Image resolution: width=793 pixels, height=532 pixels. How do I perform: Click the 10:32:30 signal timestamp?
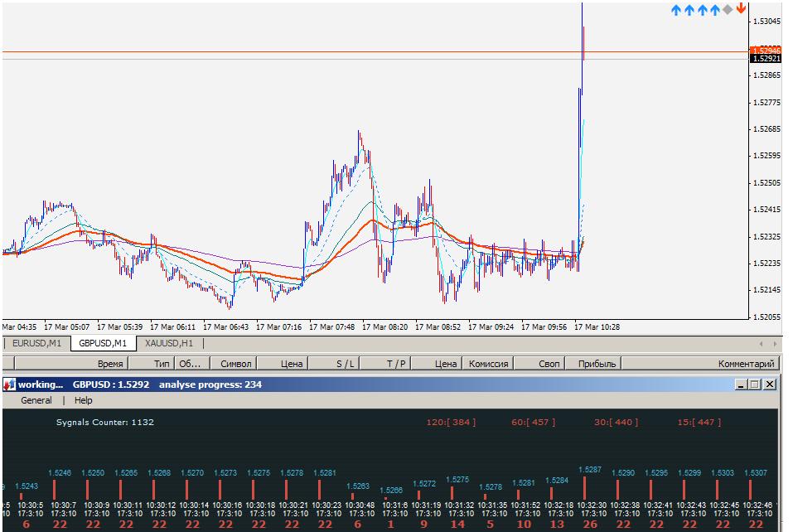pyautogui.click(x=592, y=505)
